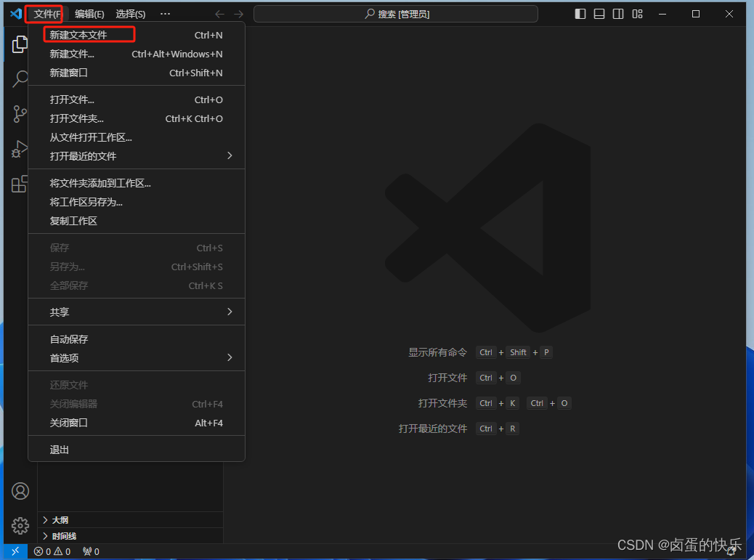Open the Explorer view in the activity bar
754x560 pixels.
[20, 44]
